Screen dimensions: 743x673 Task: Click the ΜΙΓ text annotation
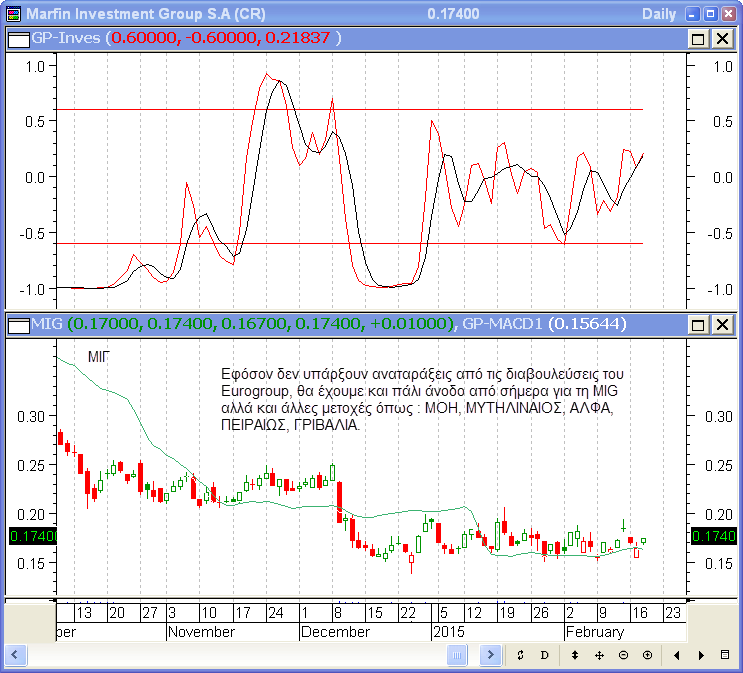tap(99, 356)
